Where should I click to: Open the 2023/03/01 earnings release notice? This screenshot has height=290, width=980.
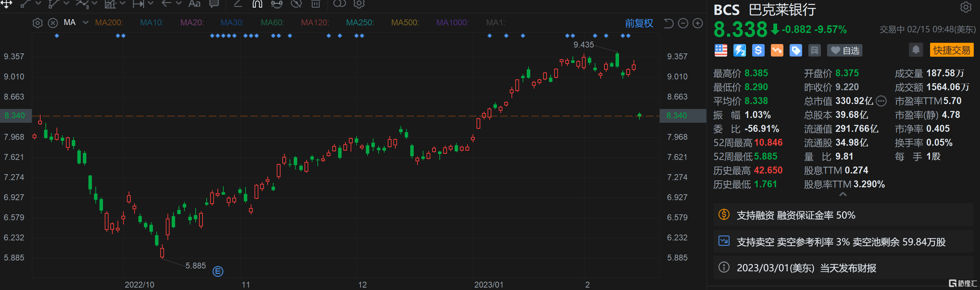[x=806, y=267]
